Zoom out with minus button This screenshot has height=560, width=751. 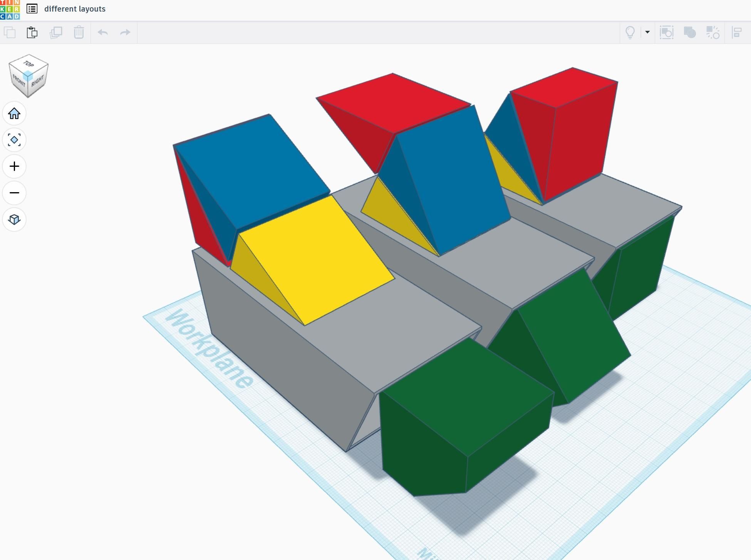(14, 193)
